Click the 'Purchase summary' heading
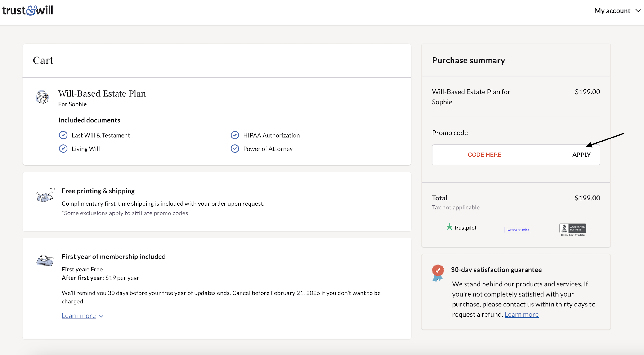The width and height of the screenshot is (644, 355). point(469,60)
